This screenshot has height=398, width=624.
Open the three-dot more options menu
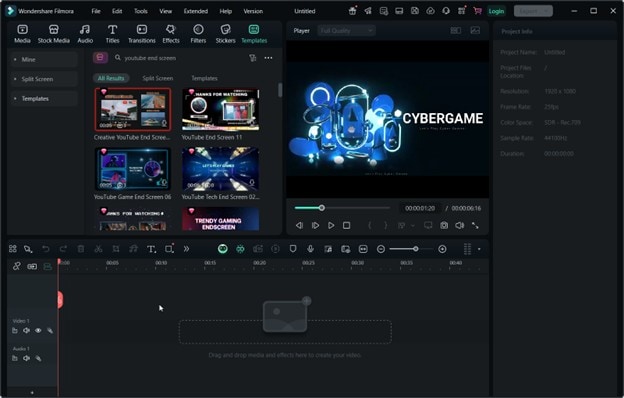(x=269, y=58)
